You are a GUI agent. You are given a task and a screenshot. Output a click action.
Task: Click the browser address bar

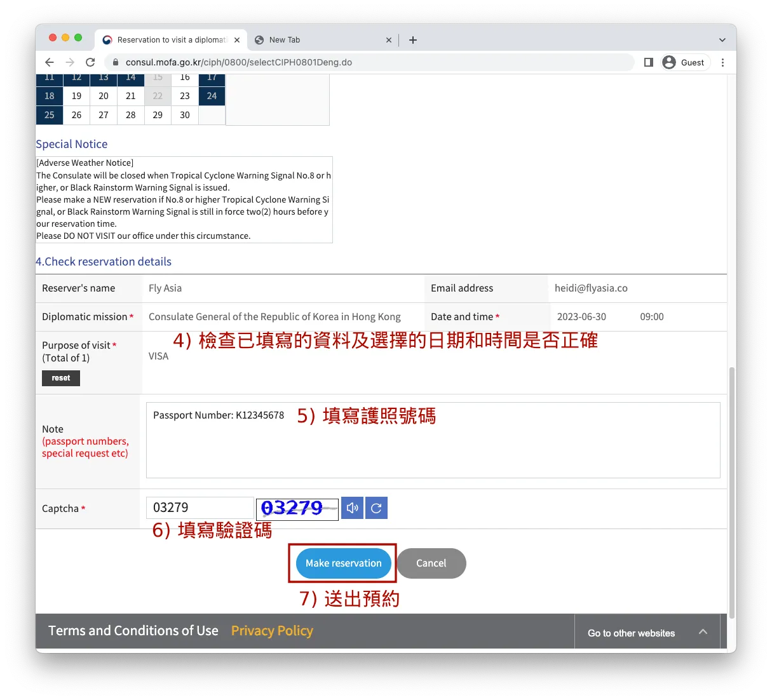click(x=370, y=62)
